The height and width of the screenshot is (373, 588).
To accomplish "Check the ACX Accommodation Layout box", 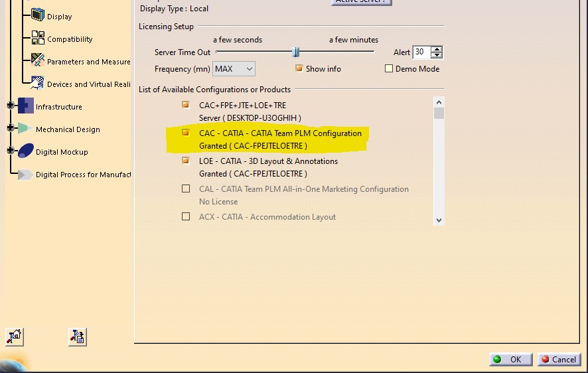I will point(186,216).
